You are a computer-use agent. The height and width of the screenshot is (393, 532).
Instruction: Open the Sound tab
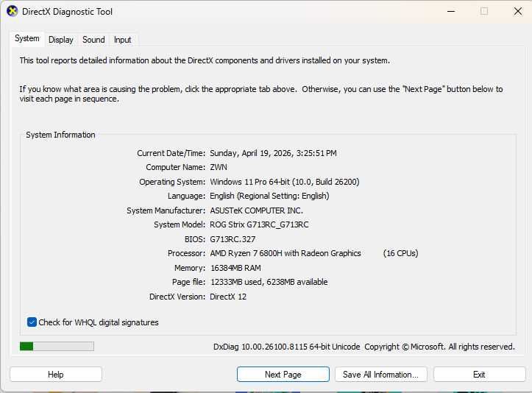tap(93, 40)
